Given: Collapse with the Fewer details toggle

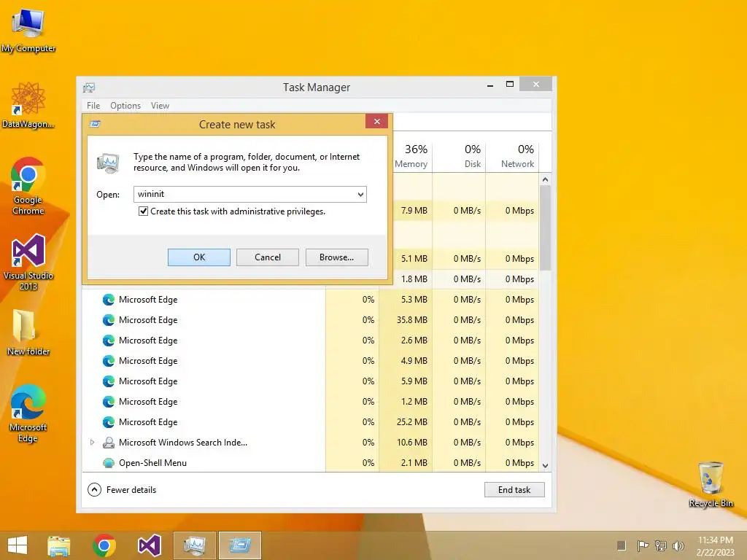Looking at the screenshot, I should [122, 489].
